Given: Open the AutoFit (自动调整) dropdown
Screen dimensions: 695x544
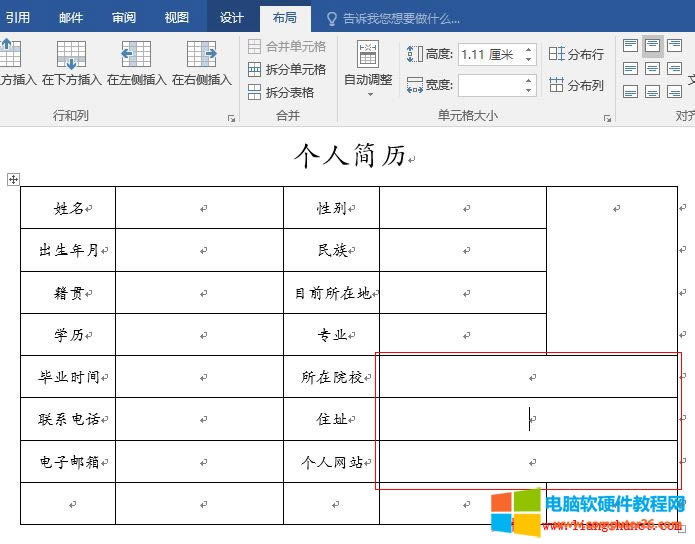Looking at the screenshot, I should click(x=368, y=68).
